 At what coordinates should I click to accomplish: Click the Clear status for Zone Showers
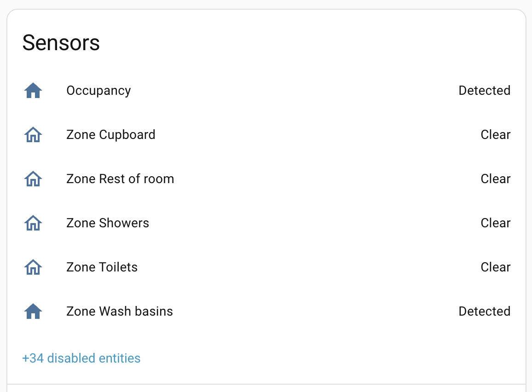496,223
